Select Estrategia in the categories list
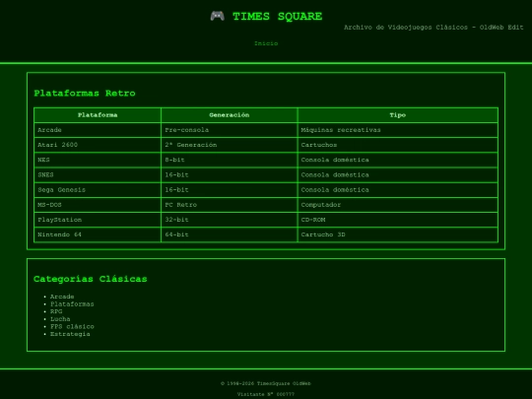Viewport: 532px width, 399px height. [70, 334]
